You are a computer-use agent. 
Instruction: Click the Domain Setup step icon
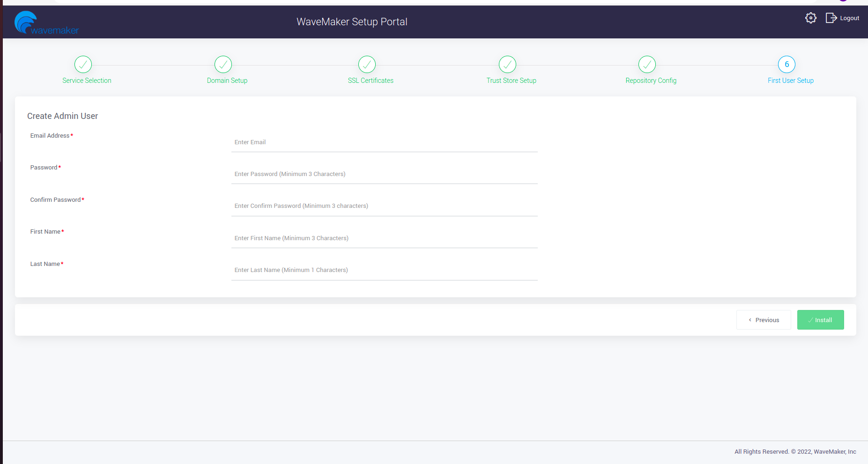(223, 65)
